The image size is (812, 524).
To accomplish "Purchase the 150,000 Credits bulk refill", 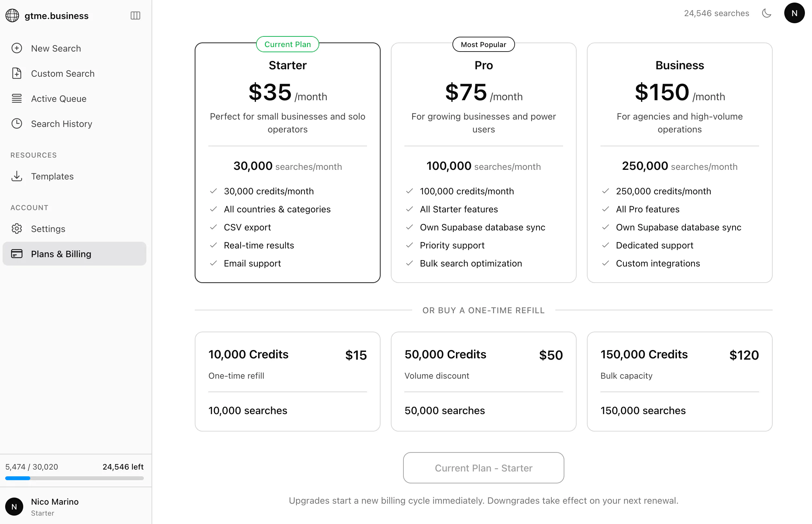I will click(x=679, y=382).
